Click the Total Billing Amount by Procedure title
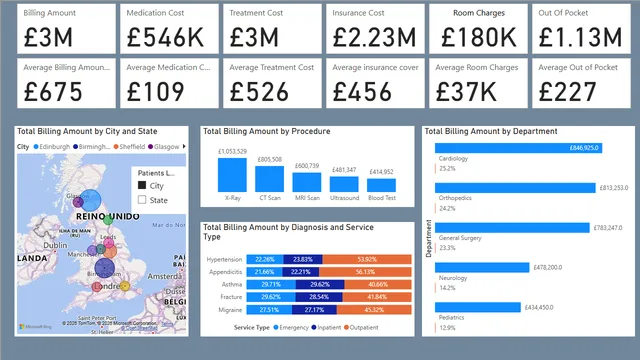The height and width of the screenshot is (360, 640). (x=267, y=131)
